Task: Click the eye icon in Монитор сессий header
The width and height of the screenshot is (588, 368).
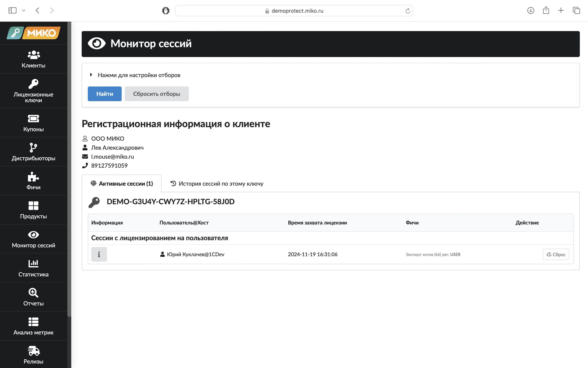Action: (96, 44)
